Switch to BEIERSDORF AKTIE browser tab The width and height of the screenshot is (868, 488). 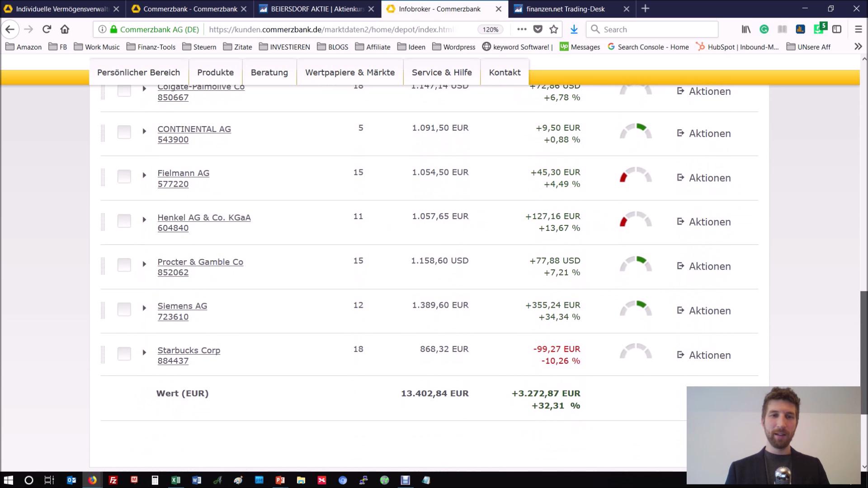(x=317, y=9)
